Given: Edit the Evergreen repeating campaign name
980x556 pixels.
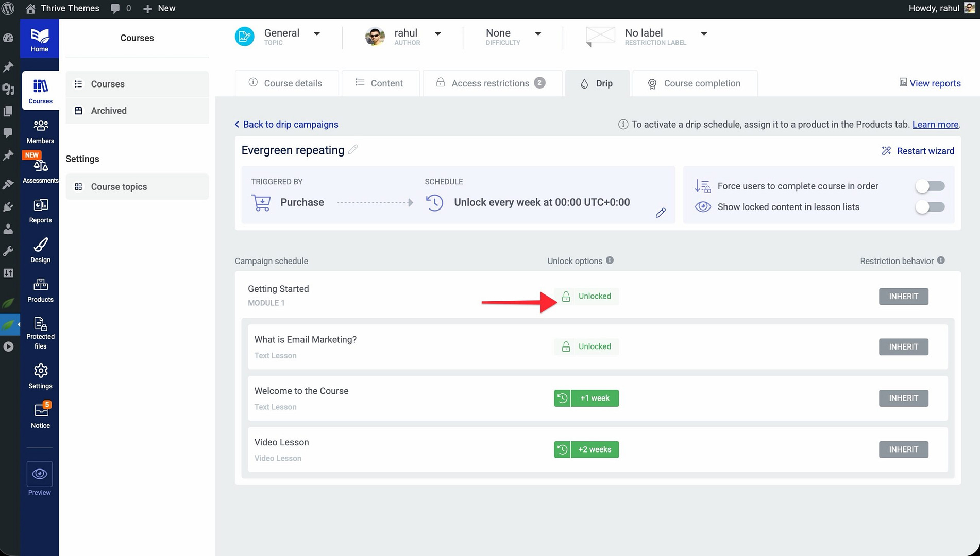Looking at the screenshot, I should pos(353,150).
